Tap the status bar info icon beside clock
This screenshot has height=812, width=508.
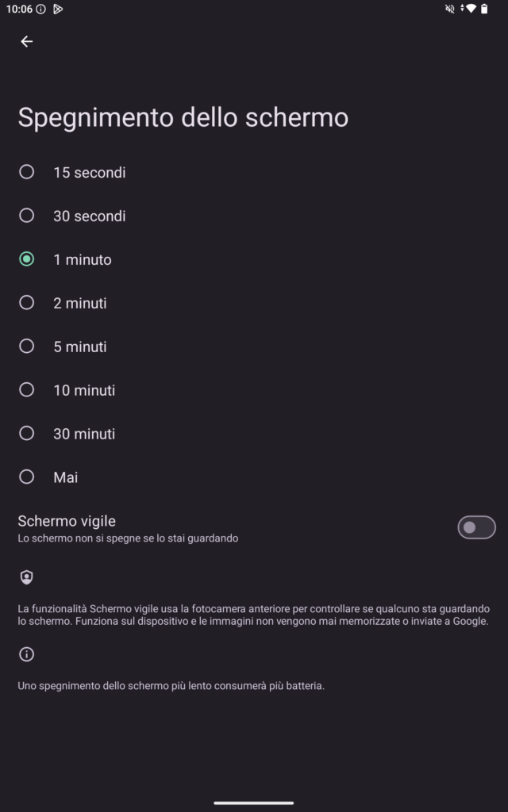coord(40,9)
